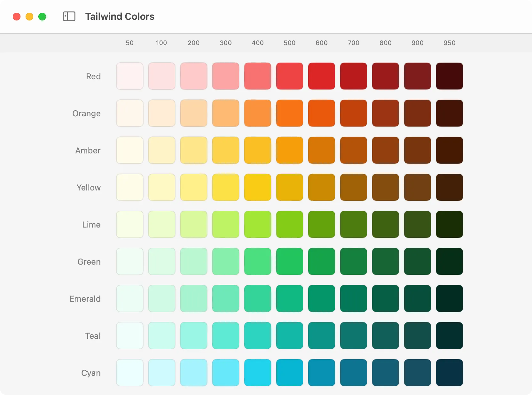
Task: Click the Tailwind Colors window title
Action: click(120, 17)
